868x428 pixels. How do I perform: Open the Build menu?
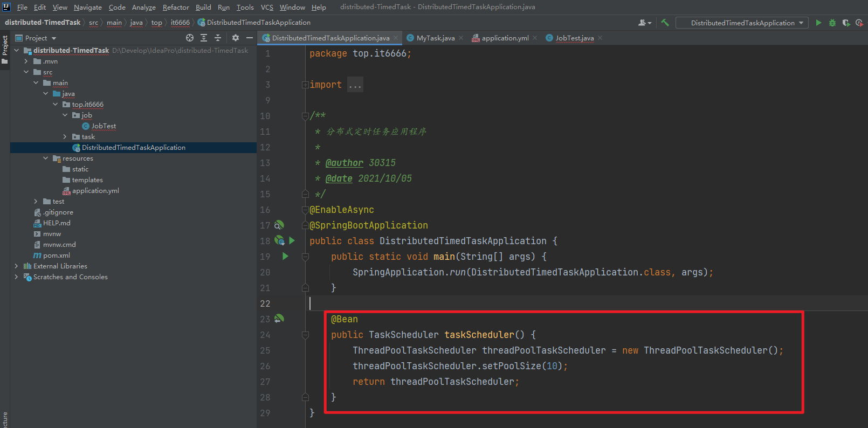pyautogui.click(x=203, y=7)
